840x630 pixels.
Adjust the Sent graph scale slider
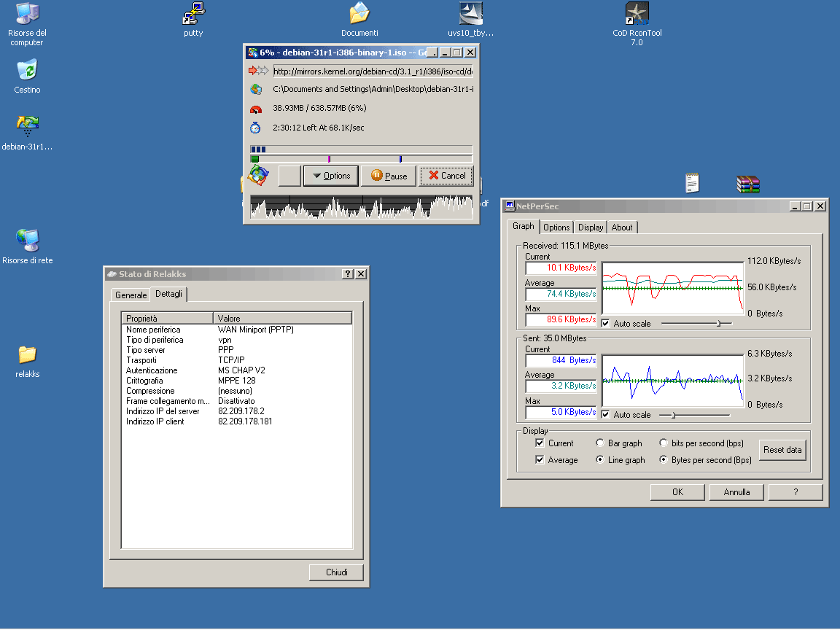(x=672, y=415)
